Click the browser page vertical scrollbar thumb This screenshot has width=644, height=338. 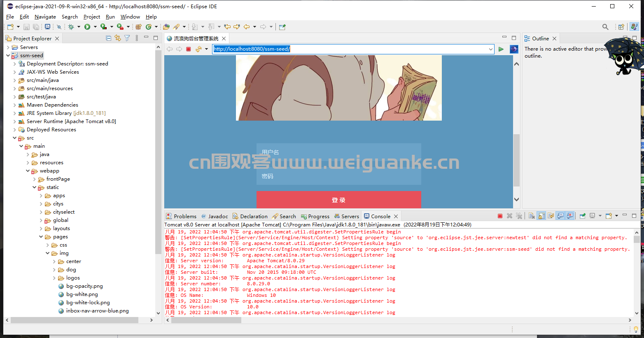coord(516,161)
